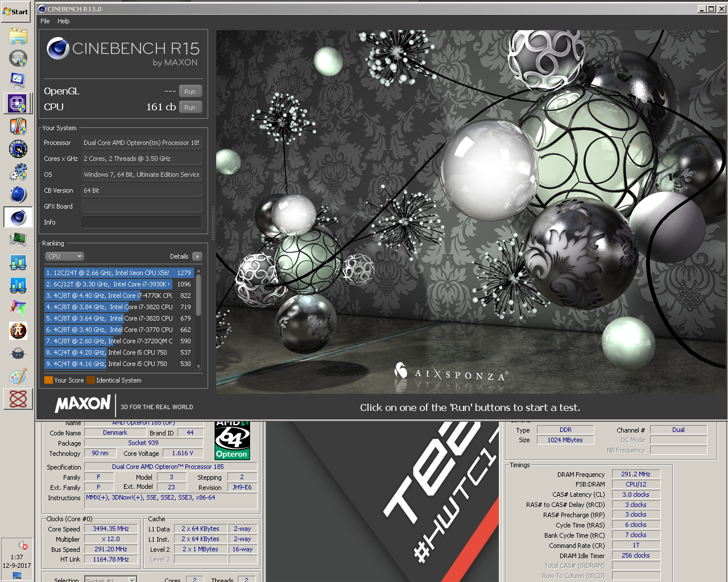Open the thermometer temperature monitor icon
Image resolution: width=728 pixels, height=582 pixels.
click(x=18, y=126)
